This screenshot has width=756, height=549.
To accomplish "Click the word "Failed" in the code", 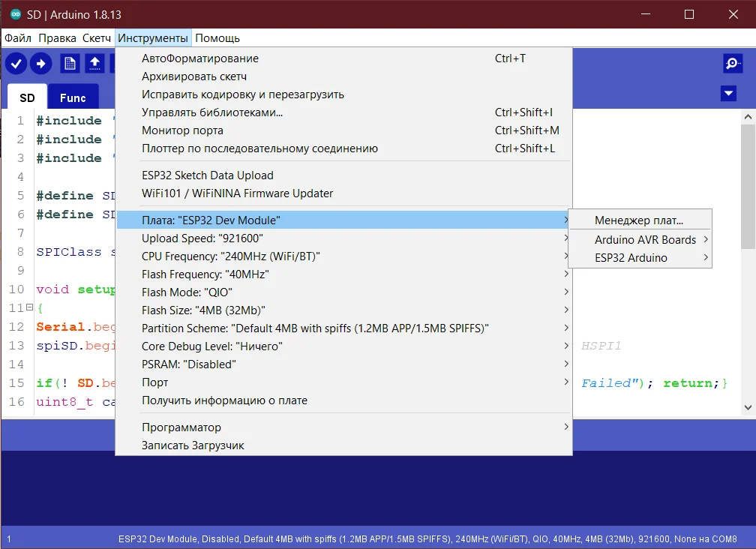I will tap(606, 383).
